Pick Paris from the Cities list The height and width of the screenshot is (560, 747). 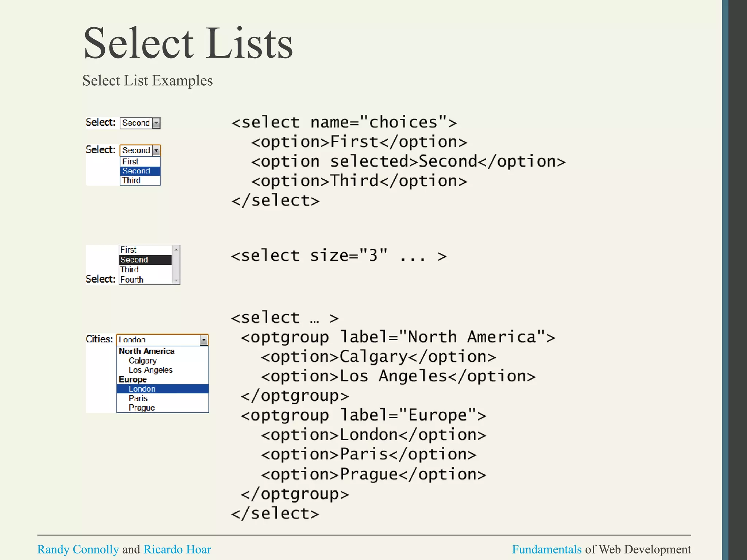click(x=163, y=398)
